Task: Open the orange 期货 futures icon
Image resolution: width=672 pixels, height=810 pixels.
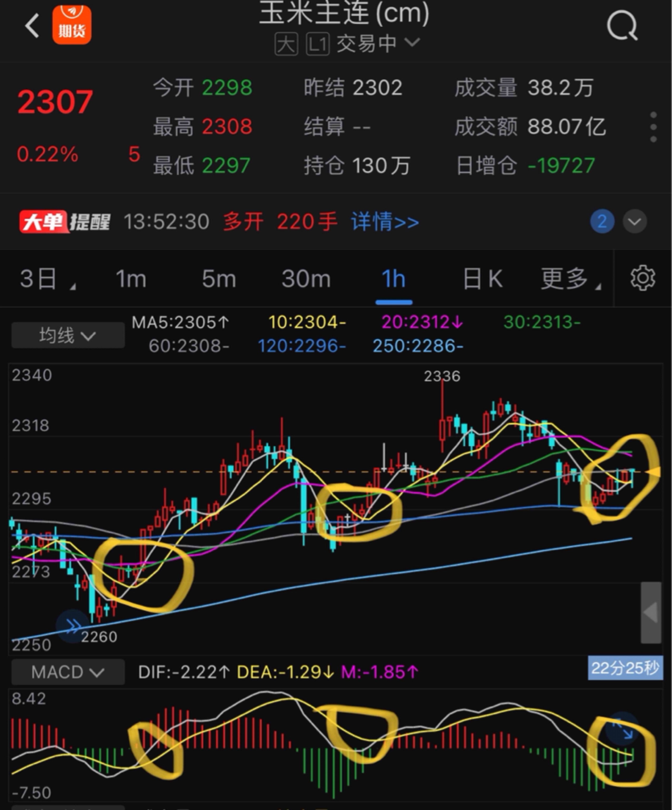Action: click(72, 25)
